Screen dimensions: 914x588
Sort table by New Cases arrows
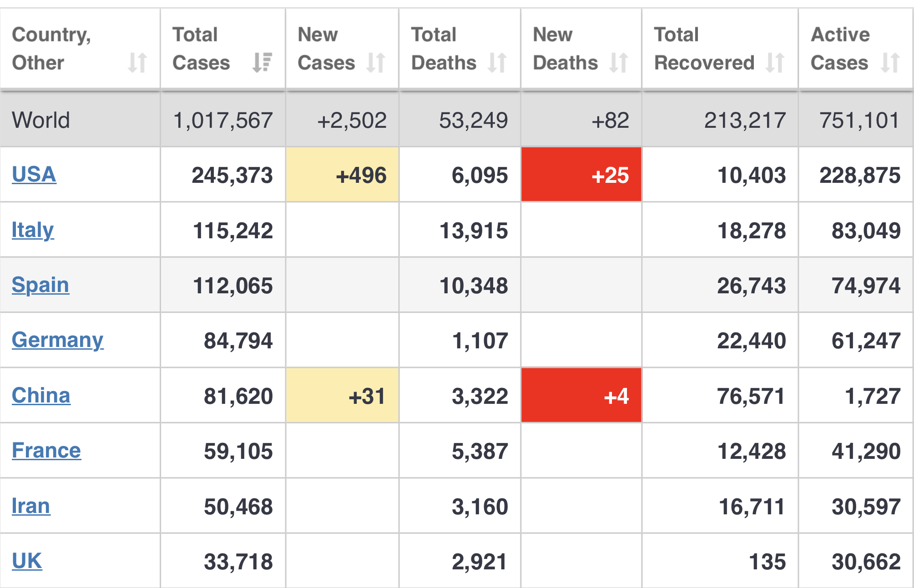coord(376,63)
